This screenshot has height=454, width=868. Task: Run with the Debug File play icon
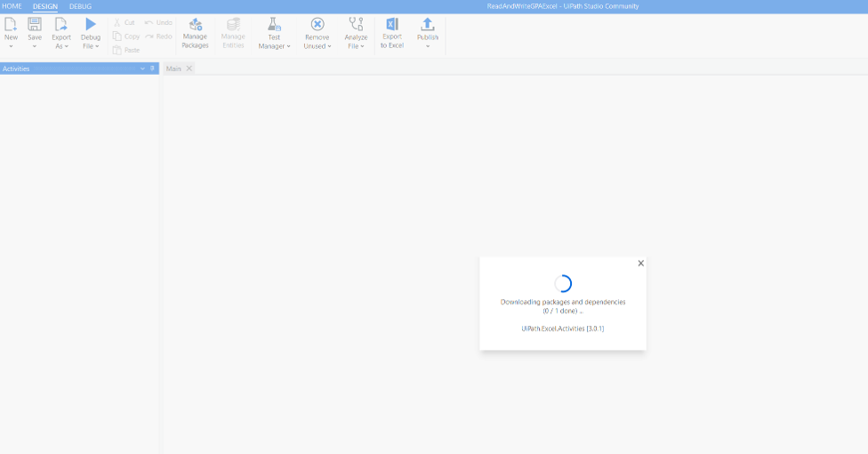click(x=91, y=24)
